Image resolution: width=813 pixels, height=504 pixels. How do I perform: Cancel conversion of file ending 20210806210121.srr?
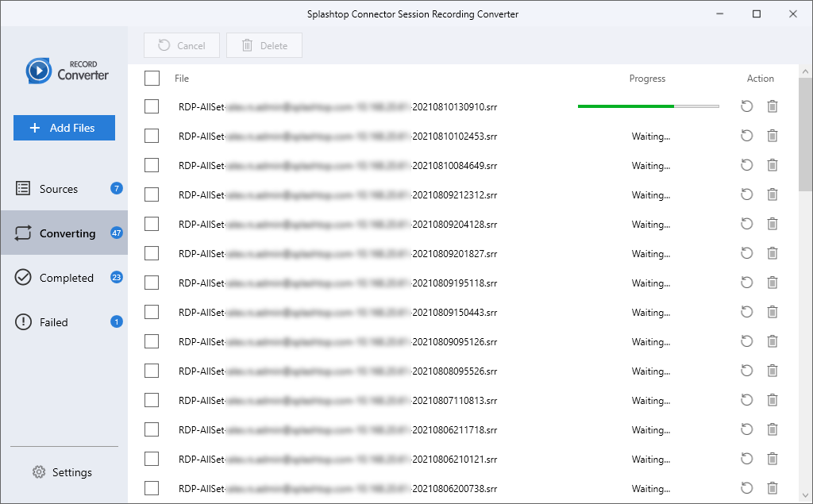click(x=746, y=459)
